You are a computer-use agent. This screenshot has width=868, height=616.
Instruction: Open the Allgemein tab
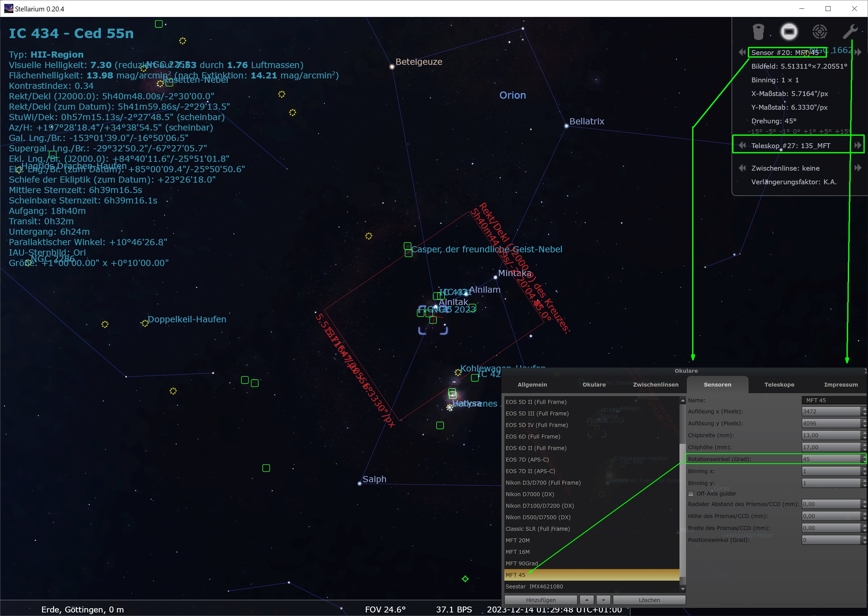point(532,384)
